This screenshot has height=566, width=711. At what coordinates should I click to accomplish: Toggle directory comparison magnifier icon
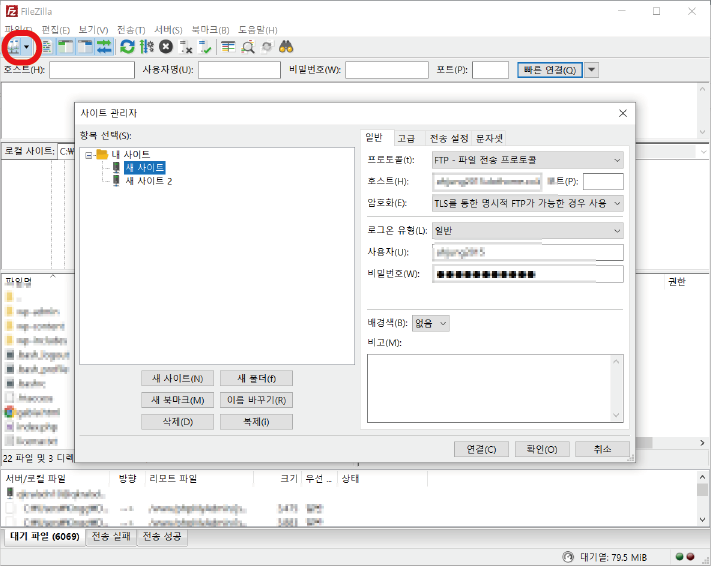tap(248, 47)
